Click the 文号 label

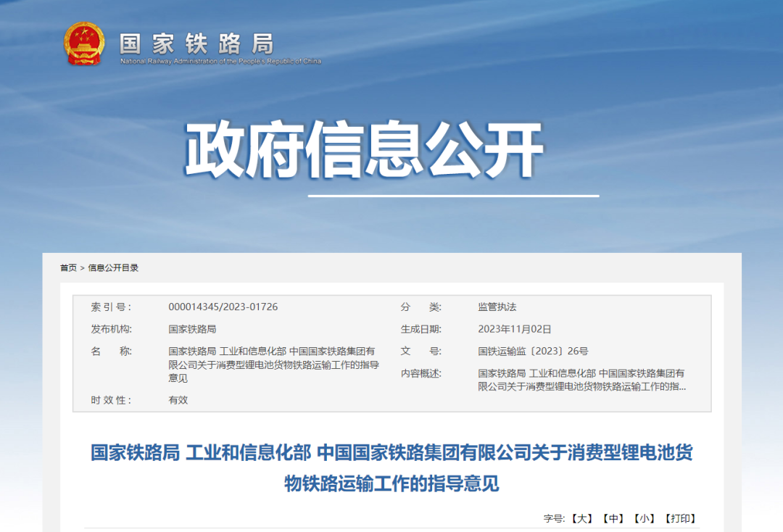(421, 351)
